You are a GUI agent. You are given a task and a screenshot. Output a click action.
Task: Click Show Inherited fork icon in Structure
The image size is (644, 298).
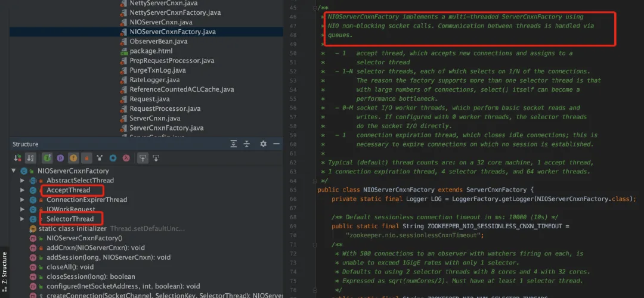click(100, 157)
